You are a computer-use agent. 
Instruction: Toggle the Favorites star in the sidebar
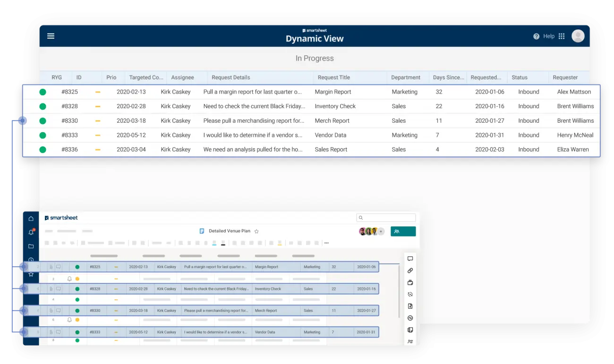click(31, 274)
